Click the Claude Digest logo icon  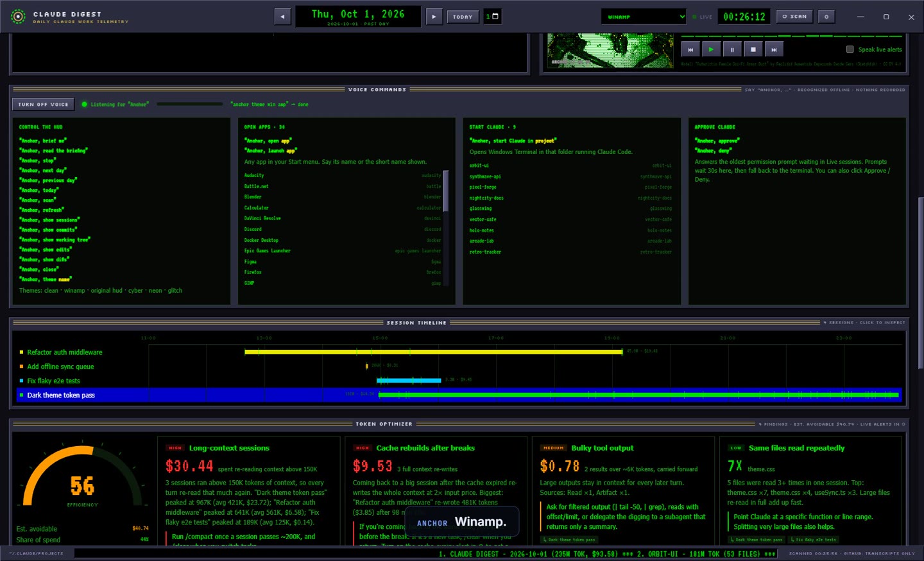tap(18, 17)
